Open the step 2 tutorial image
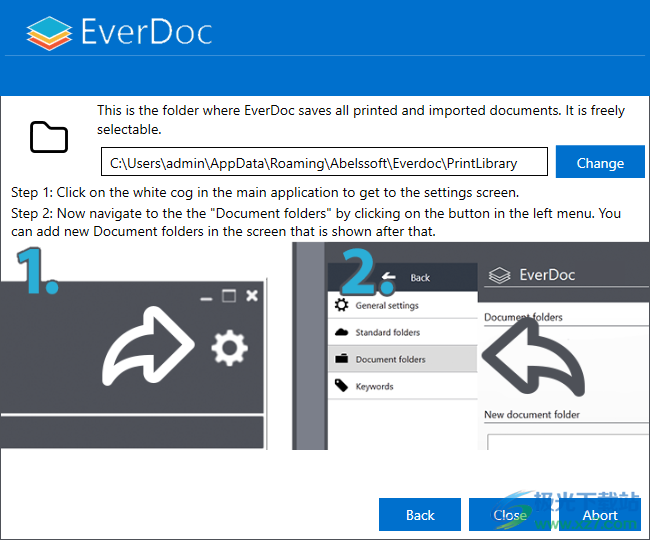The width and height of the screenshot is (650, 540). 471,346
